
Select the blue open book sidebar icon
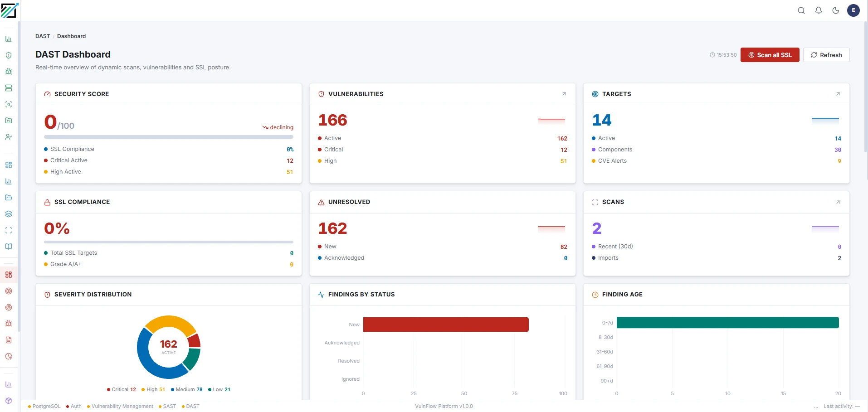click(x=9, y=247)
